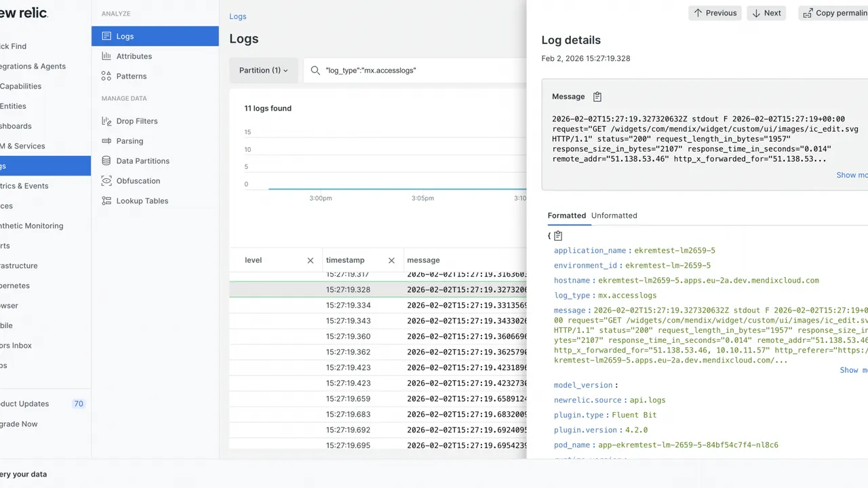Open Obfuscation settings
Screen dimensions: 868x488
(x=138, y=181)
